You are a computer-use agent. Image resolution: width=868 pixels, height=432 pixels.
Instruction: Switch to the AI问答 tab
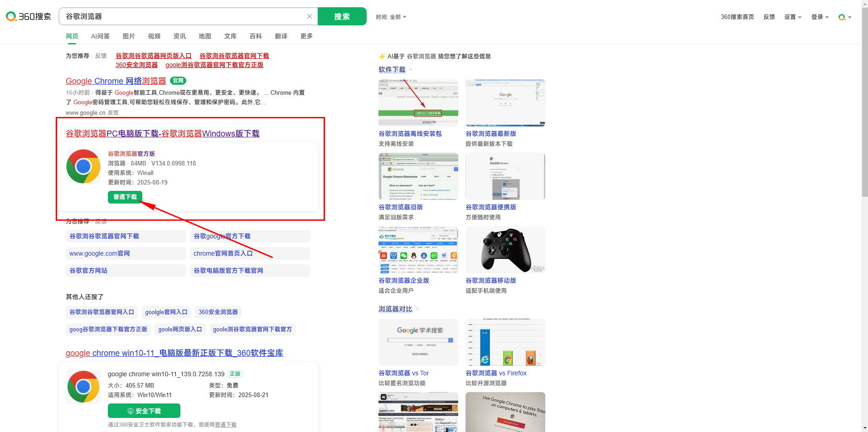[100, 36]
